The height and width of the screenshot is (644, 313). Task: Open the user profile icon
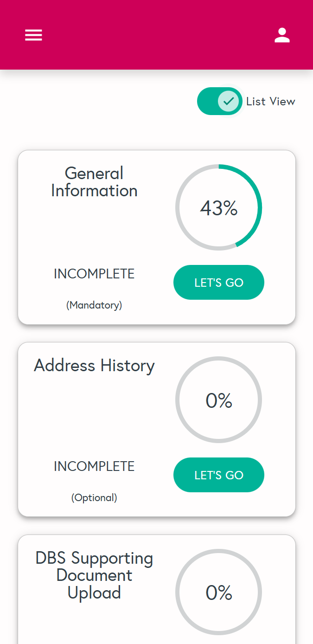point(282,35)
